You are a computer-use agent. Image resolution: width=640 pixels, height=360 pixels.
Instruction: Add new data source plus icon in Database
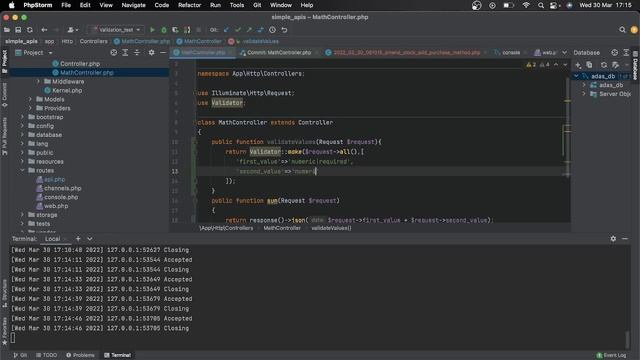pos(578,65)
